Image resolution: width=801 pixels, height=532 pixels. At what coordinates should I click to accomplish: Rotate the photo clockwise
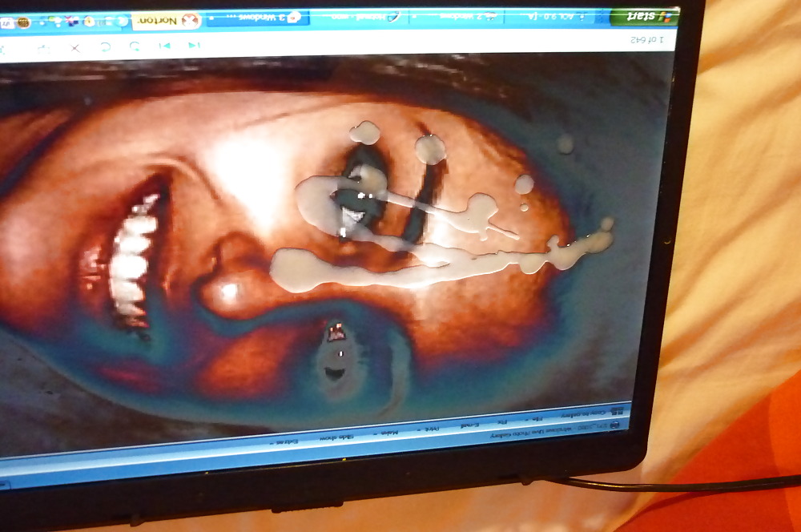coord(105,47)
